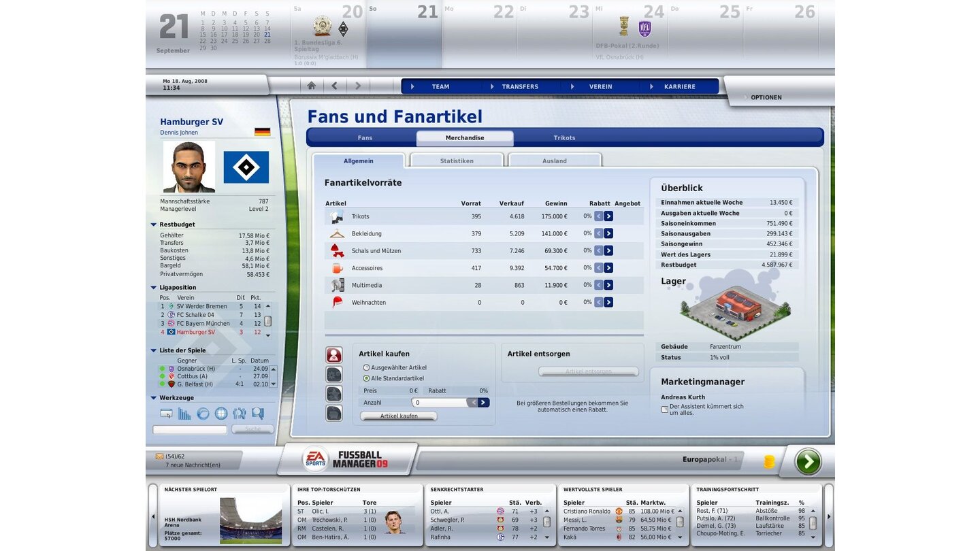Image resolution: width=980 pixels, height=551 pixels.
Task: Switch to the Fans tab
Action: [x=365, y=137]
